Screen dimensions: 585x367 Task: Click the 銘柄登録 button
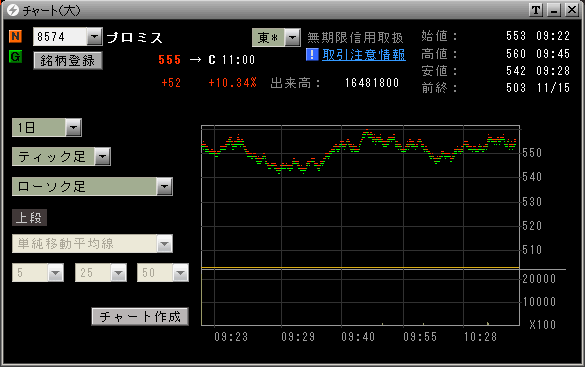pos(68,60)
